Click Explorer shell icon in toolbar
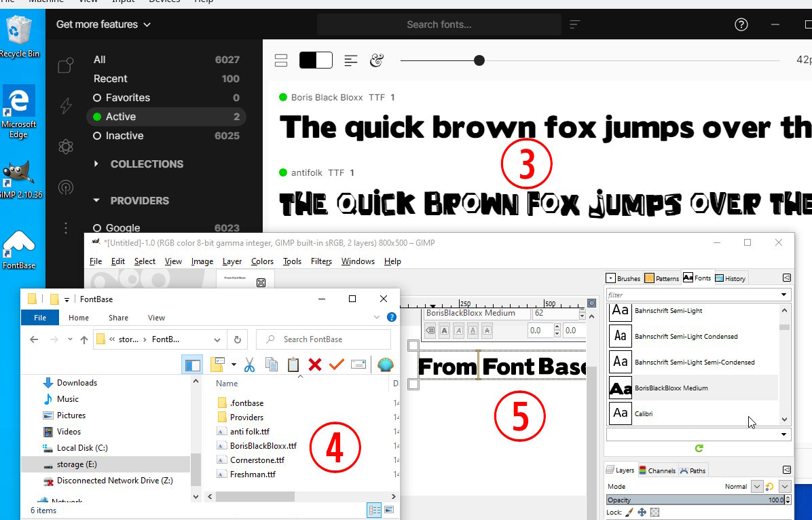This screenshot has height=520, width=812. coord(385,365)
